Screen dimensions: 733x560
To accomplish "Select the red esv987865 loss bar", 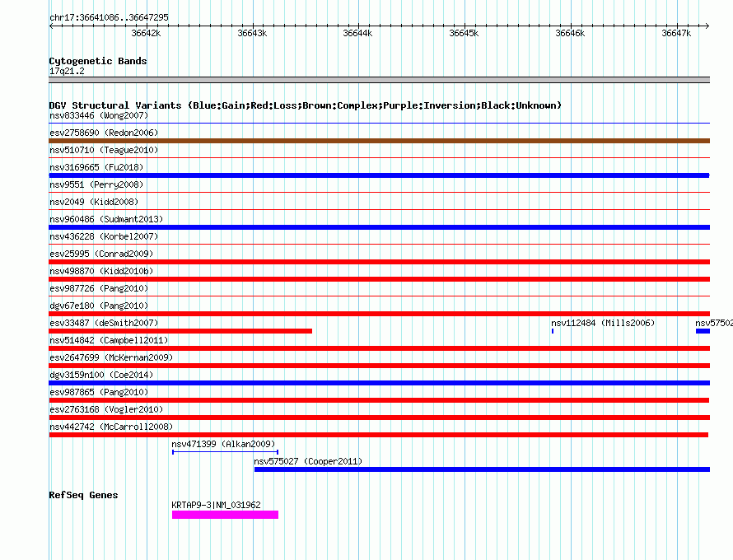I will (379, 400).
